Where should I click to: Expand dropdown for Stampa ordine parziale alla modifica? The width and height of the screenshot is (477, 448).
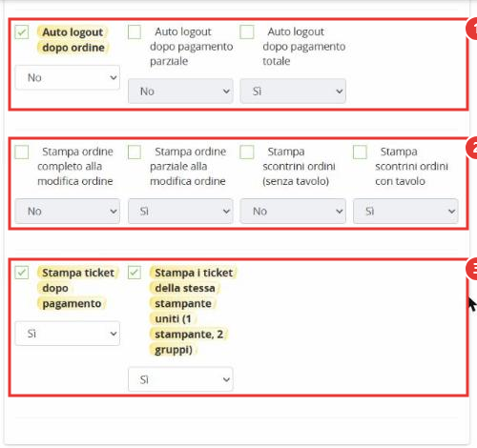tap(180, 212)
